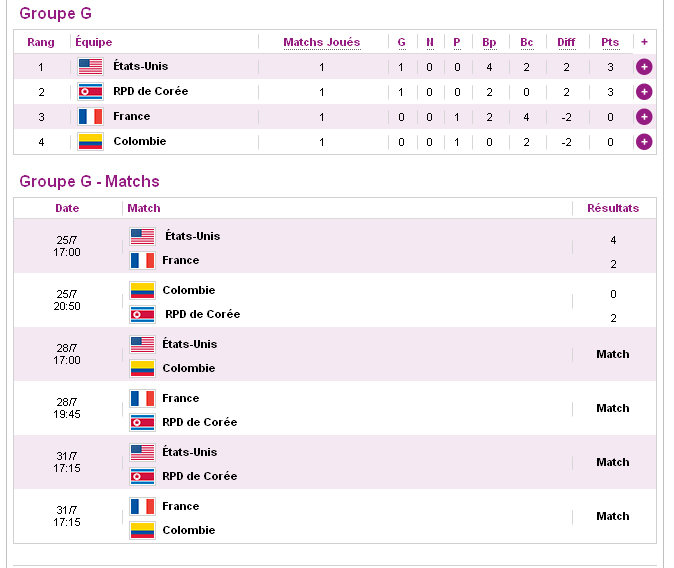Screen dimensions: 674x568
Task: Click the France flag in standings table
Action: (90, 117)
